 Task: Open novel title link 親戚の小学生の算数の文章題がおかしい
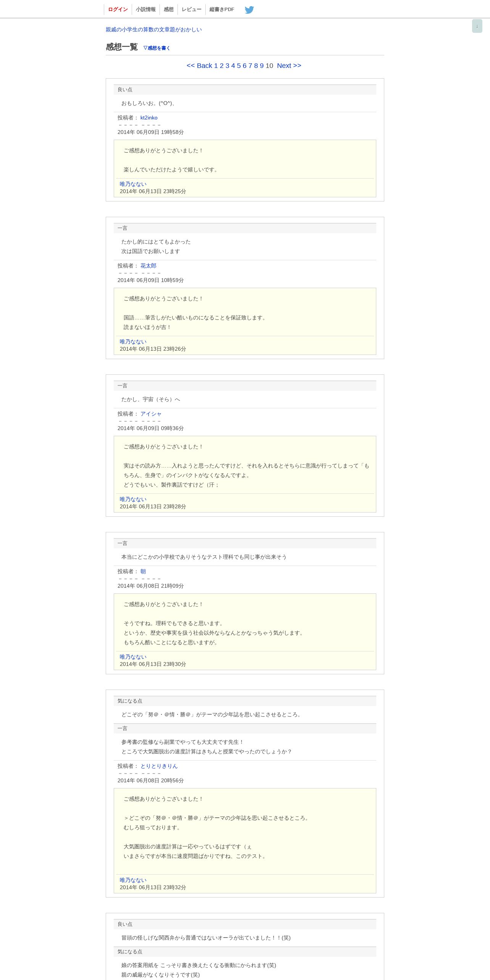[154, 29]
